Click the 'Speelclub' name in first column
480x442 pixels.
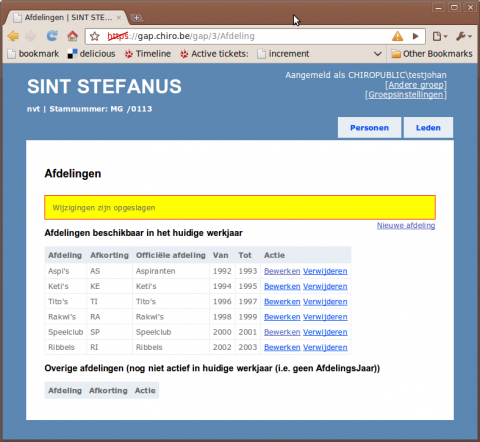tap(65, 332)
